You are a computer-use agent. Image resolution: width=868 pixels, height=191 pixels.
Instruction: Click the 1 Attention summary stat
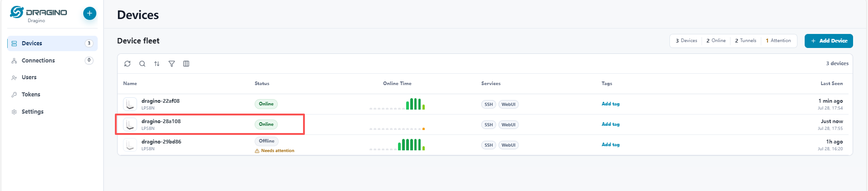point(778,41)
